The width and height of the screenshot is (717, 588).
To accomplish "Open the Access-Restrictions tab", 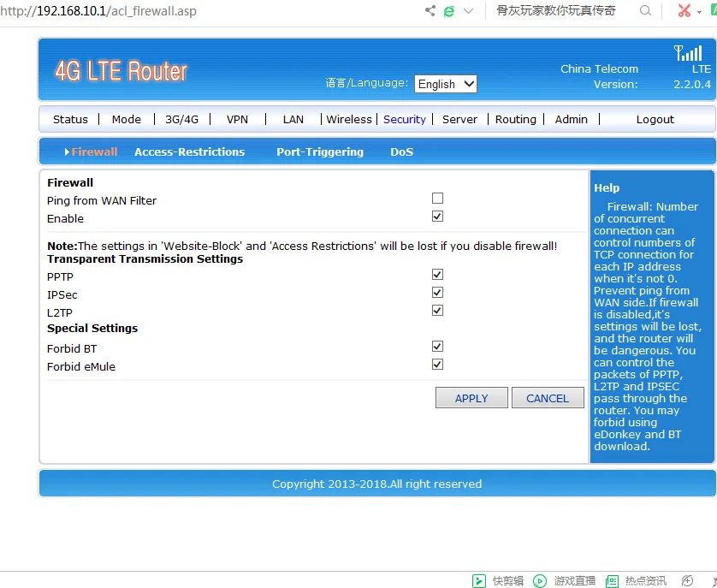I will (189, 151).
